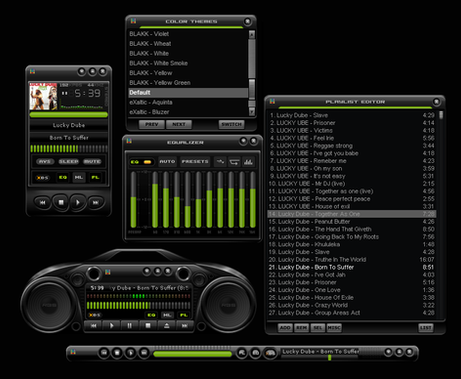Select BLAKK - Yellow Green theme

point(188,83)
